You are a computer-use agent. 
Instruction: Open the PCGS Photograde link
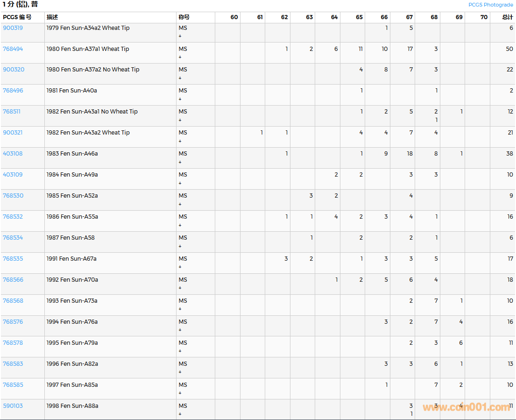coord(490,5)
